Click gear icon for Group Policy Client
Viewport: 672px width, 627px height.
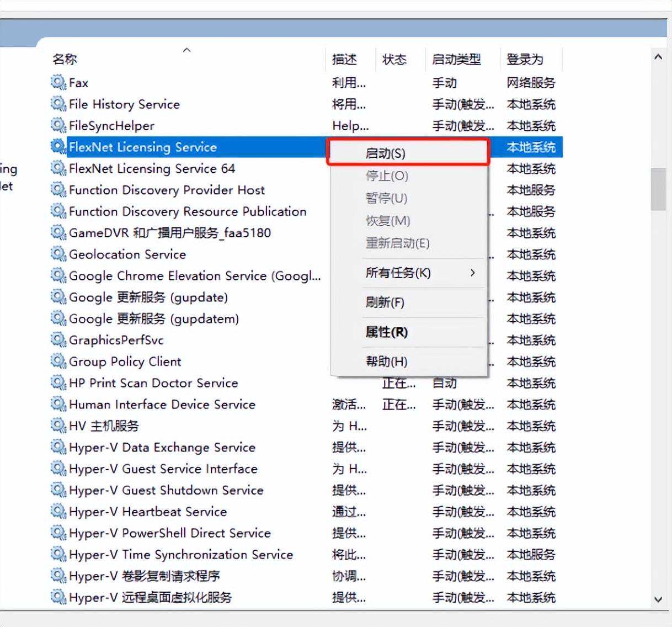[58, 362]
